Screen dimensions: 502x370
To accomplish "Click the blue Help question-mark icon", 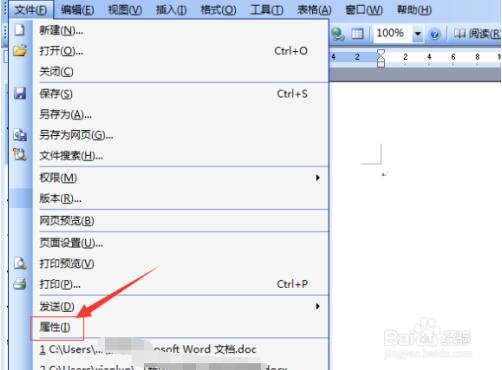I will coord(434,34).
